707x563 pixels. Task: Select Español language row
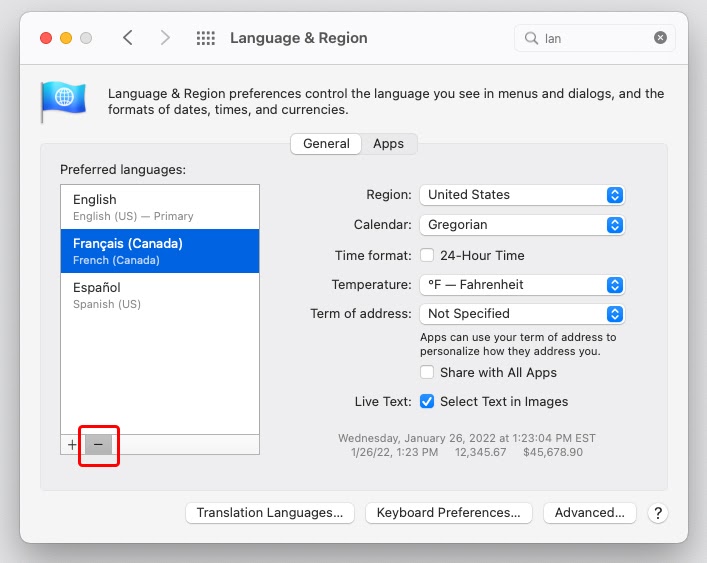click(160, 295)
